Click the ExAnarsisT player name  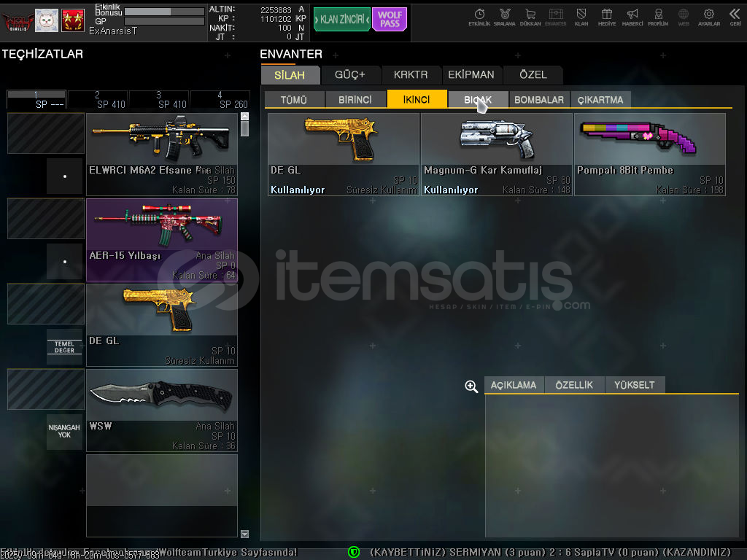click(x=113, y=31)
